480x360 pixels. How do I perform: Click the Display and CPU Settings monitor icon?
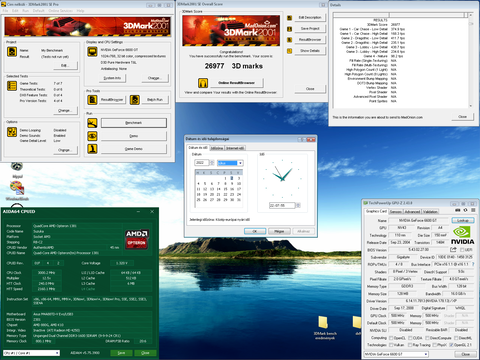92,52
